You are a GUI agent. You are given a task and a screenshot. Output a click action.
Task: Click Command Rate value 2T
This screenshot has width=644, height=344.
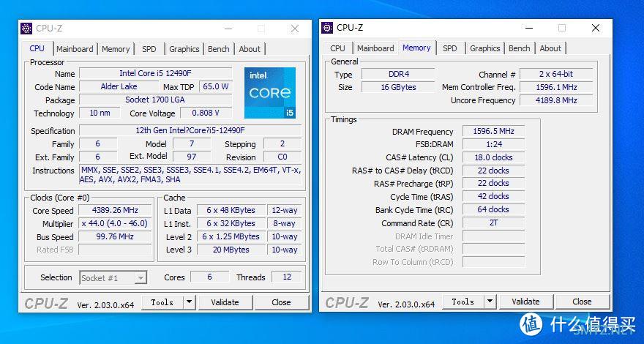[x=494, y=223]
